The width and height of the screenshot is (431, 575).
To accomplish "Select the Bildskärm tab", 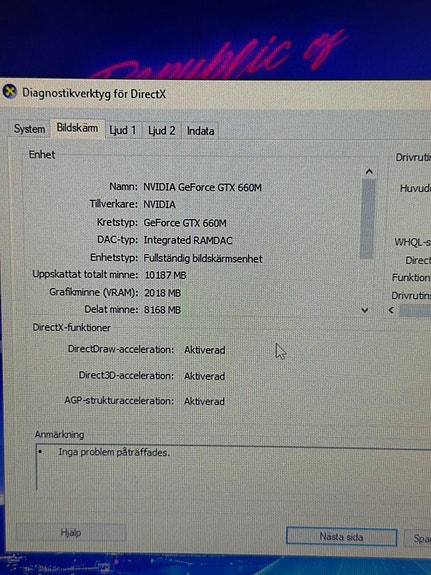I will [x=77, y=128].
